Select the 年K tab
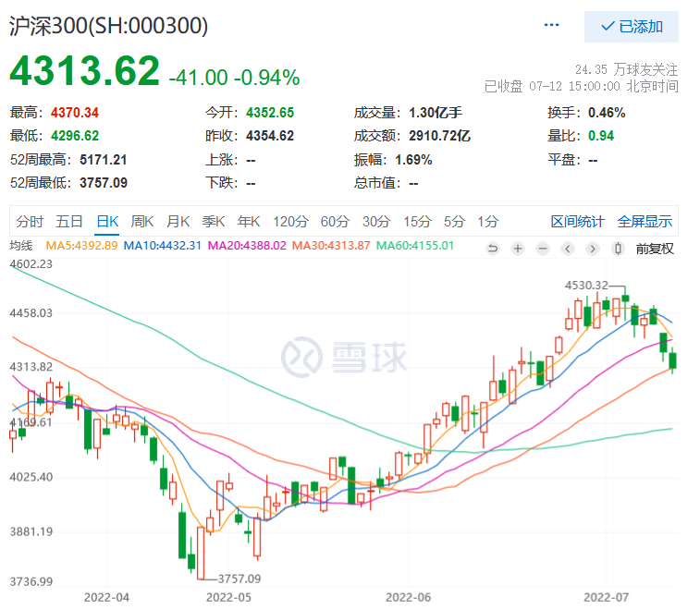Screen dimensions: 700x609 coord(249,222)
